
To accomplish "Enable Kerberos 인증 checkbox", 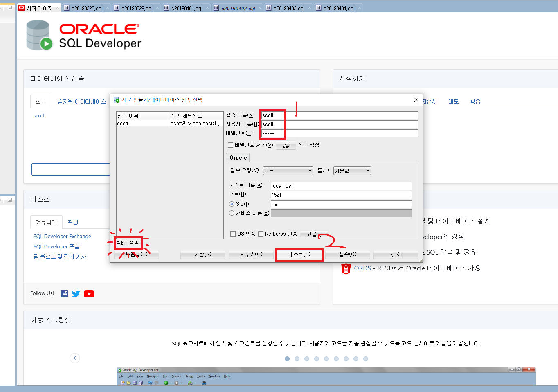I will (261, 234).
